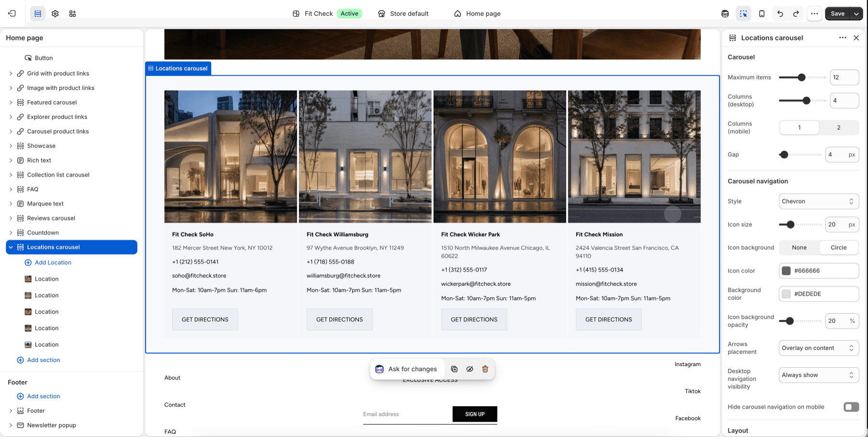Click Add Location link

pos(53,263)
